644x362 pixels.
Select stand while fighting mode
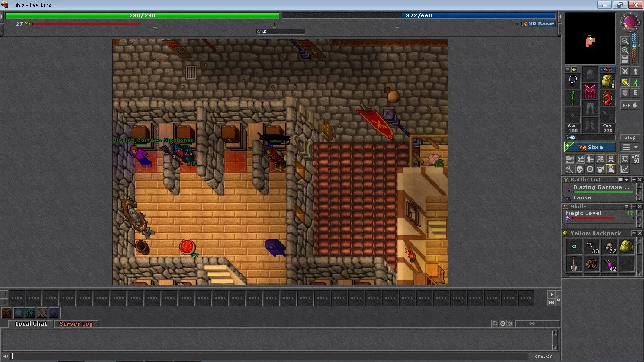636,71
